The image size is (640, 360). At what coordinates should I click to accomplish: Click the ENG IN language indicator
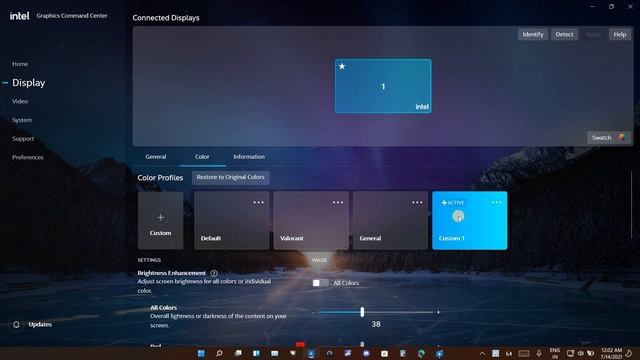(555, 353)
